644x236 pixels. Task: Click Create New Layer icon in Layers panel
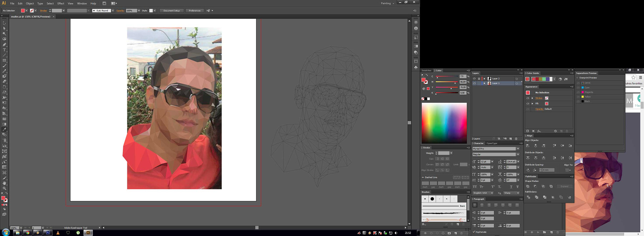tap(511, 138)
